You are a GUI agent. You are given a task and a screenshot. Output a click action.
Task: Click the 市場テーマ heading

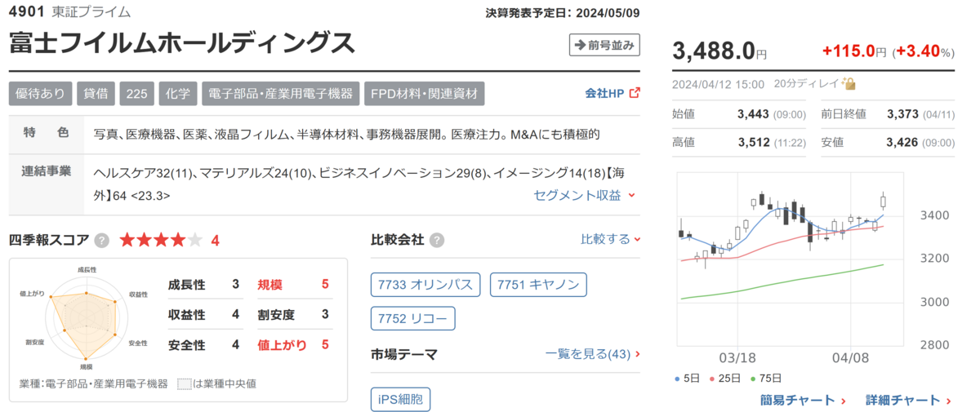[x=404, y=354]
